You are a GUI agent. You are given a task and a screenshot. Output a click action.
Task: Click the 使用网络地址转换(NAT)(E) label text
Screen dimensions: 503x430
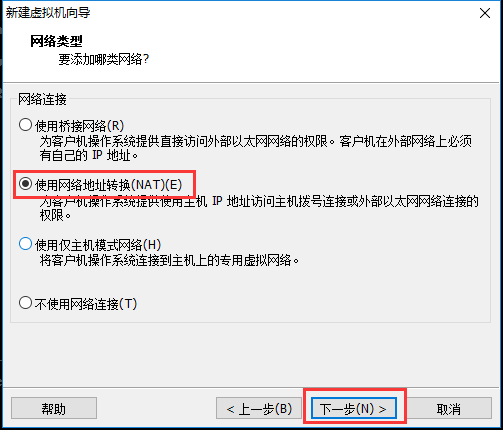(x=109, y=185)
